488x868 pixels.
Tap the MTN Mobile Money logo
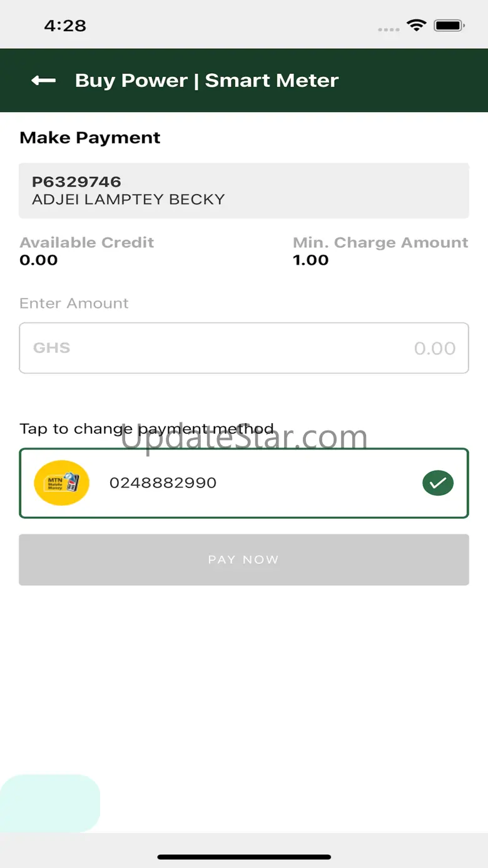(61, 483)
